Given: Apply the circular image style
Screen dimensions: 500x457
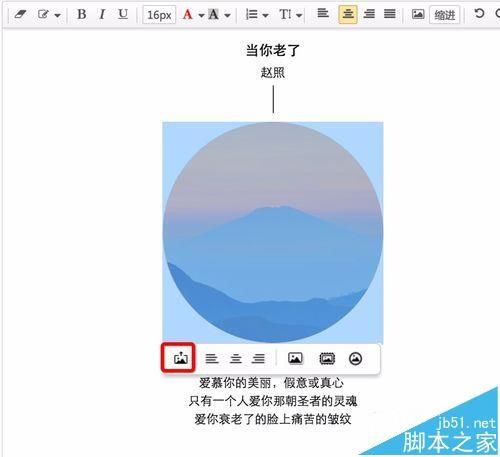Looking at the screenshot, I should [355, 359].
